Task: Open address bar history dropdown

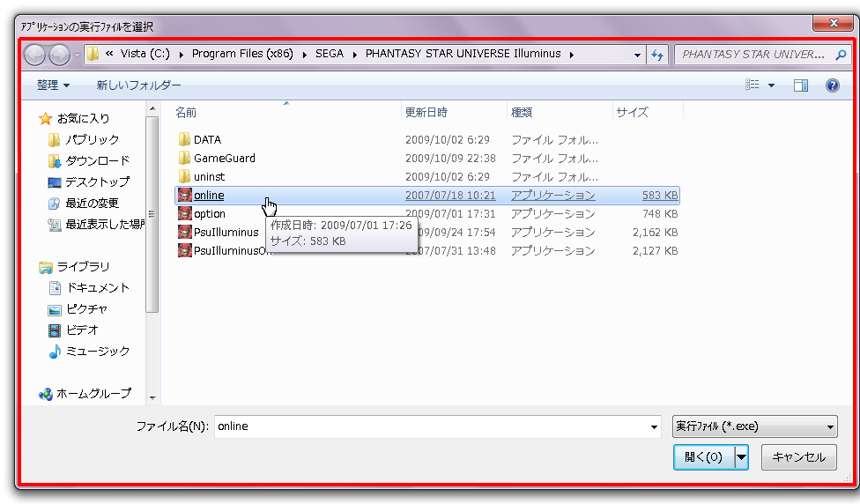Action: pos(637,55)
